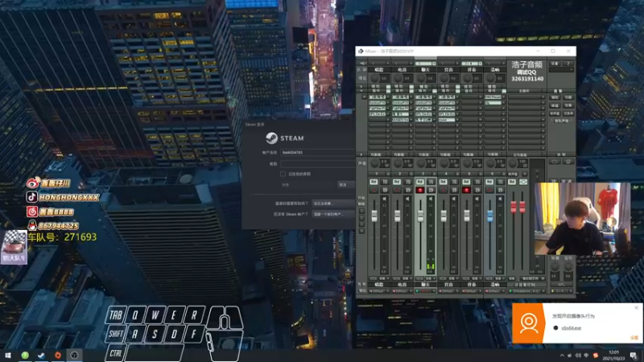Viewport: 644px width, 362px height.
Task: Check the remember password box in Steam
Action: coord(283,174)
